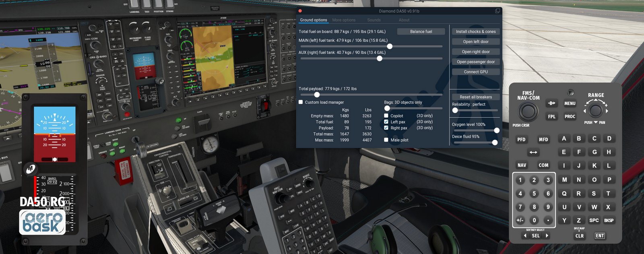Uncheck the Right pax checkbox
This screenshot has height=254, width=644.
(386, 128)
